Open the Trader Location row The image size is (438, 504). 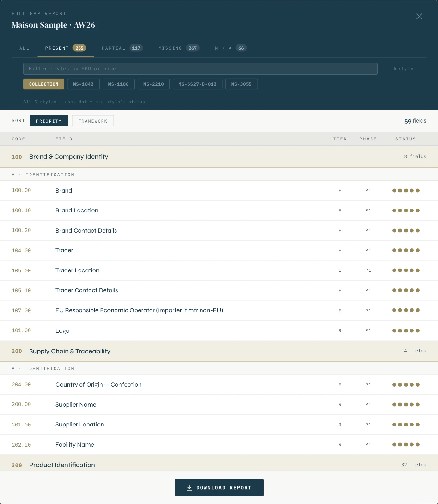point(219,270)
